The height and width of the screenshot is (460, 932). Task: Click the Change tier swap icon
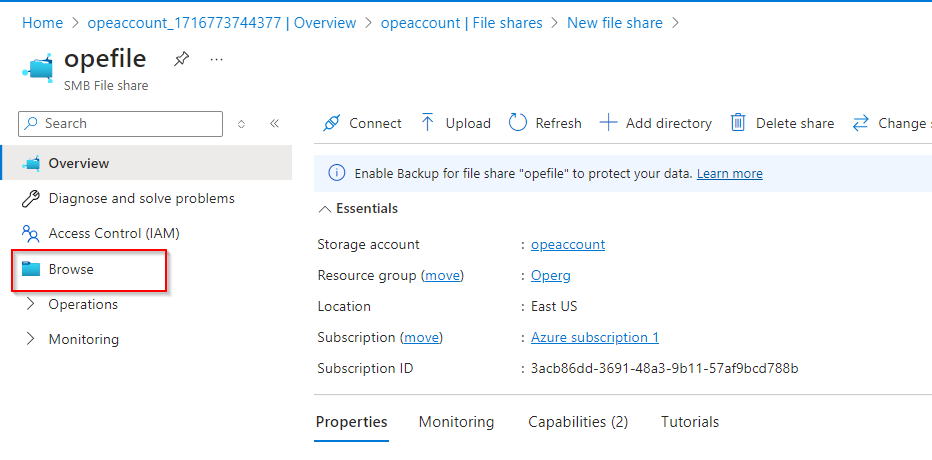coord(860,123)
